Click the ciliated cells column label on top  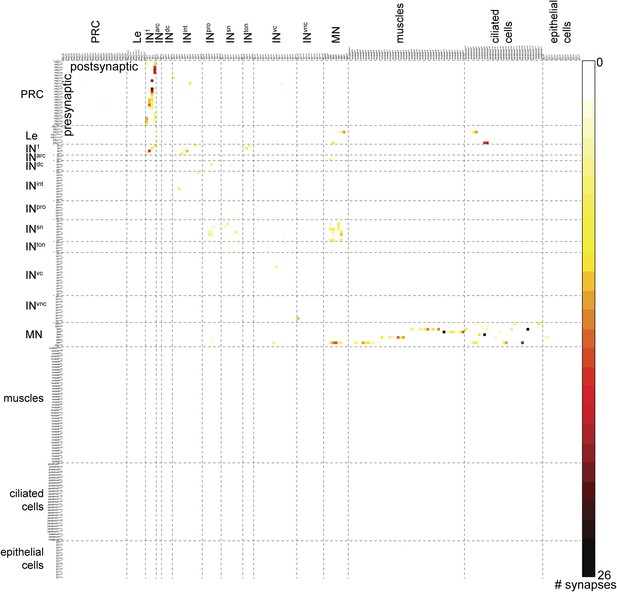tap(501, 26)
